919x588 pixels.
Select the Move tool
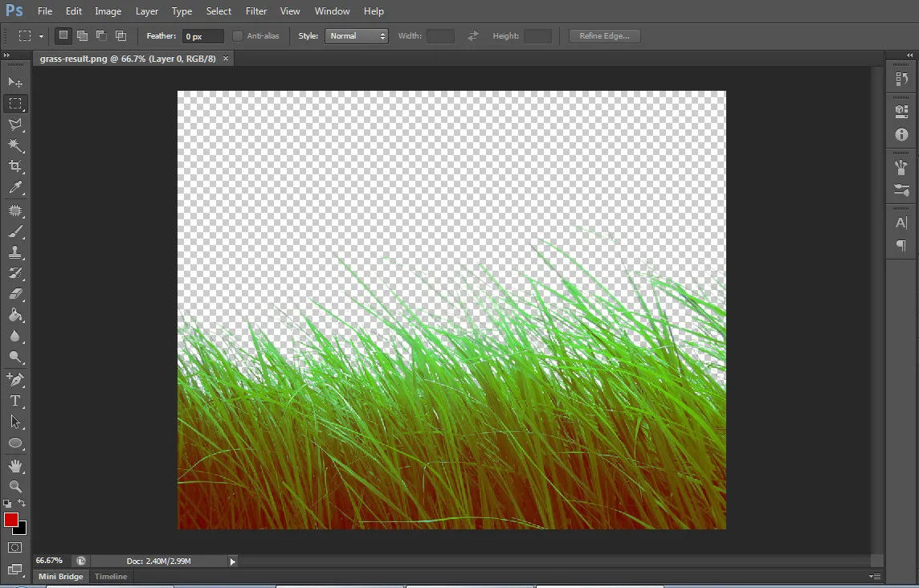pyautogui.click(x=15, y=82)
